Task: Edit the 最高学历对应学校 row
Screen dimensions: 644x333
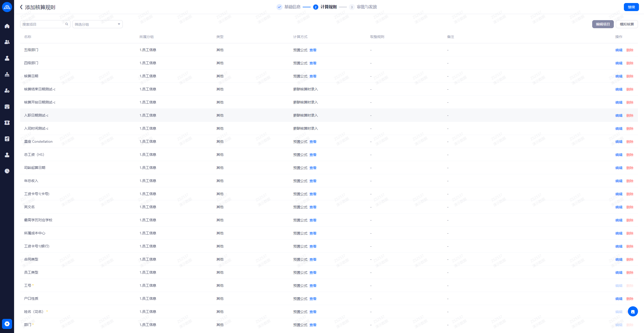Action: click(x=619, y=220)
